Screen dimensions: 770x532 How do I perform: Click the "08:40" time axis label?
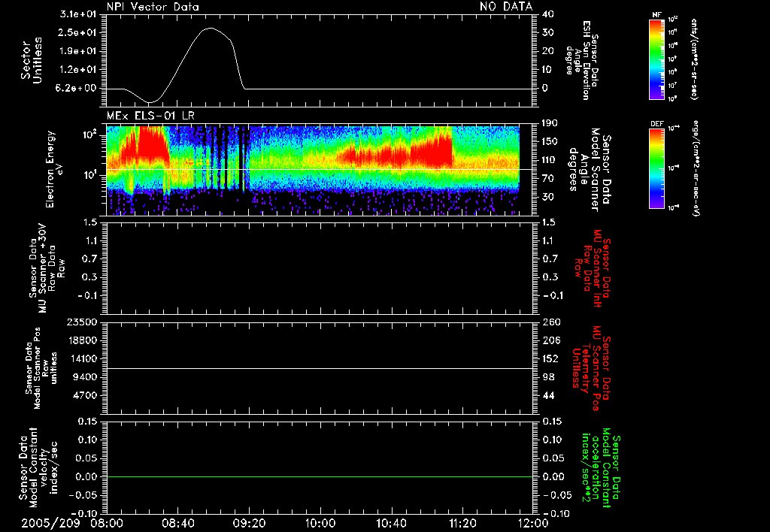pyautogui.click(x=177, y=523)
